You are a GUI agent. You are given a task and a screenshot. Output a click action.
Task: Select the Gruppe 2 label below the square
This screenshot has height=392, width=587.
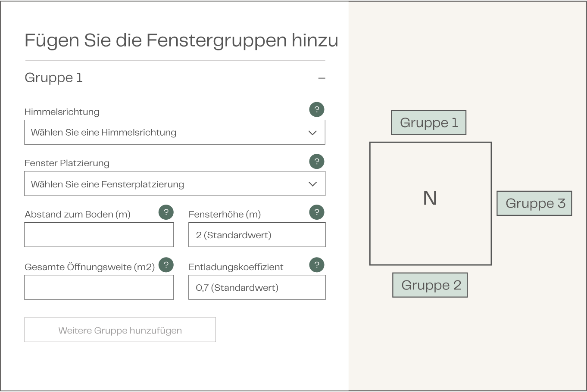[430, 285]
